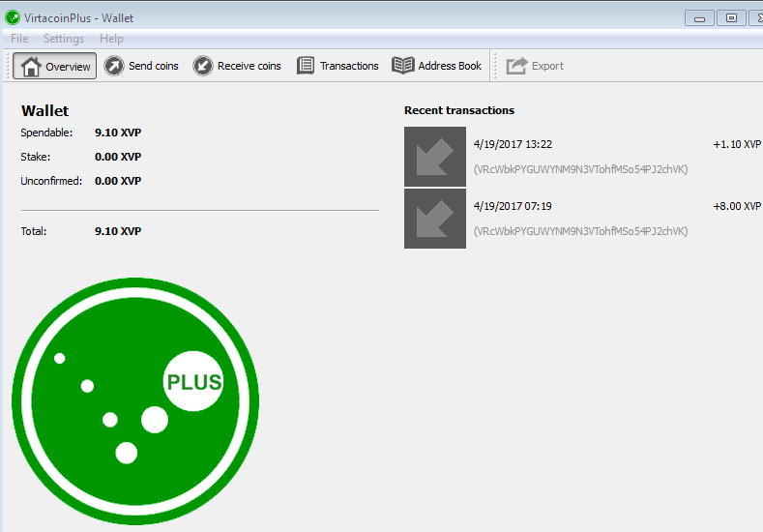This screenshot has height=532, width=763.
Task: Open the Send coins page
Action: pyautogui.click(x=141, y=66)
